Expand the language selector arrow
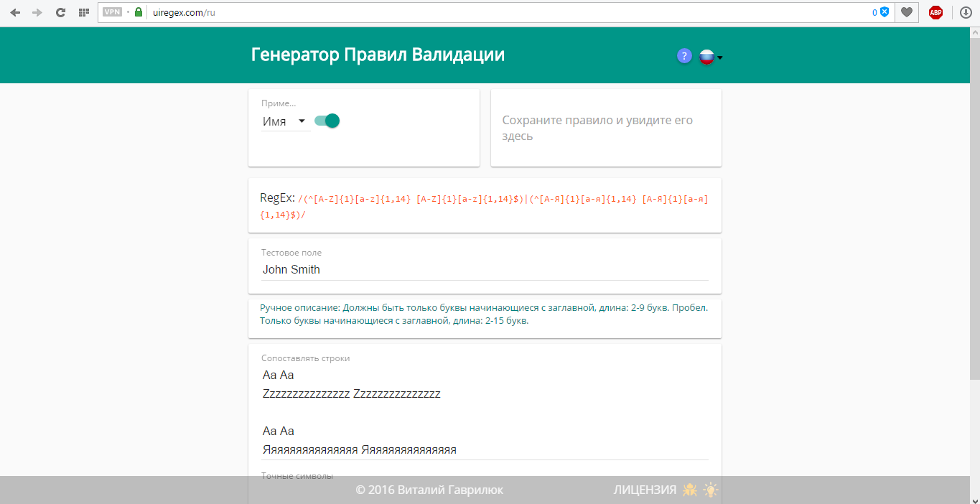Viewport: 980px width, 504px height. click(720, 58)
